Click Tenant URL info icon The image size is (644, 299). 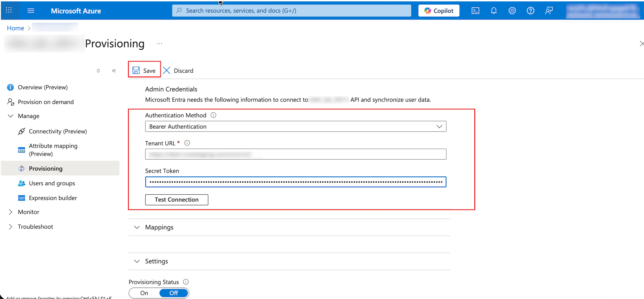pyautogui.click(x=187, y=143)
